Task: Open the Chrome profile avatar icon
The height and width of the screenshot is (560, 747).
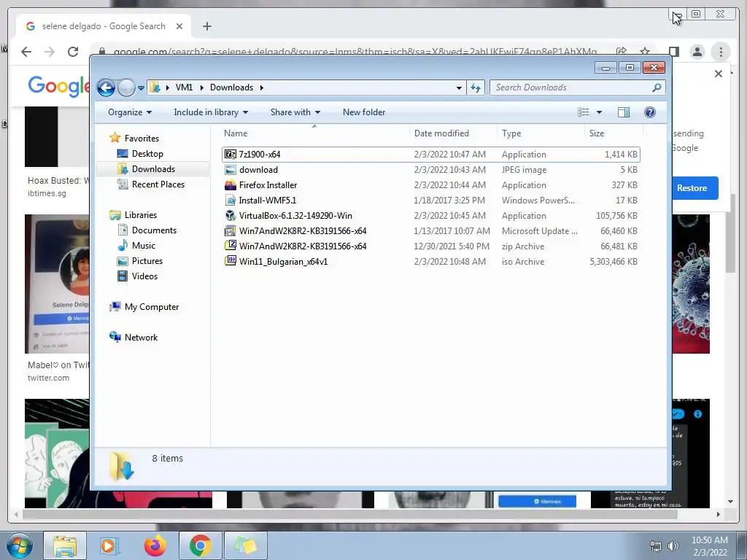Action: tap(697, 52)
